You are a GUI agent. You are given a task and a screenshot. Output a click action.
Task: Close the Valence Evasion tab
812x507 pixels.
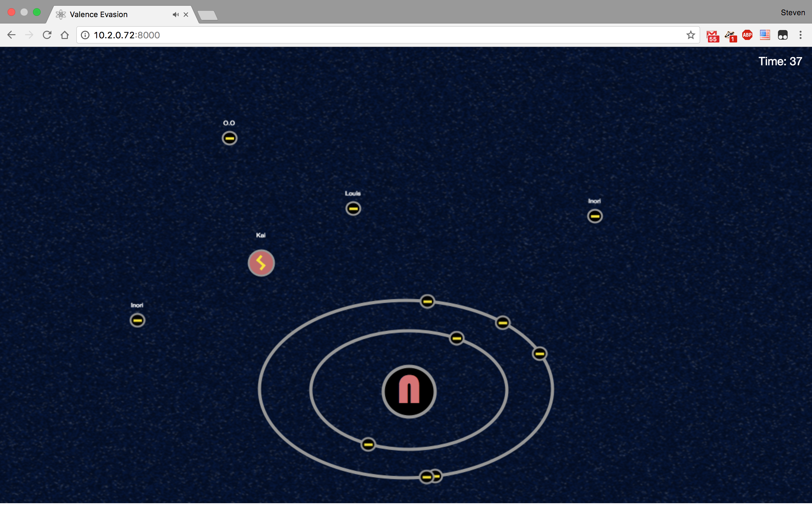click(186, 15)
